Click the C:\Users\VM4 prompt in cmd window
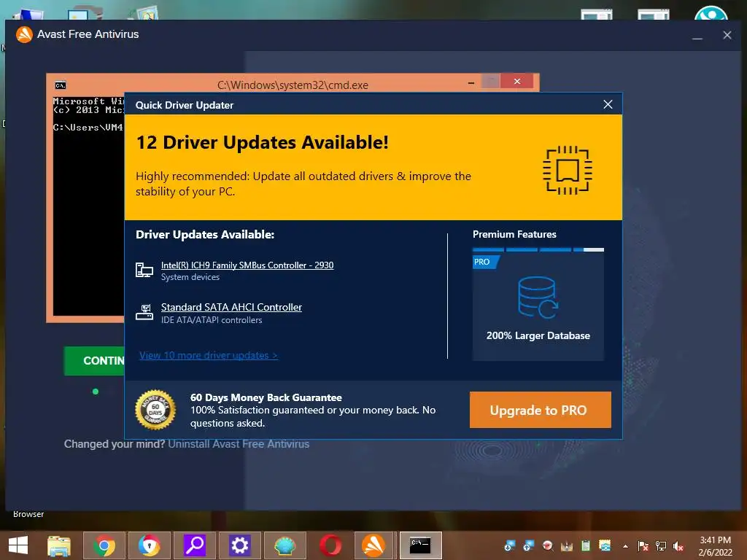The height and width of the screenshot is (560, 747). click(88, 128)
